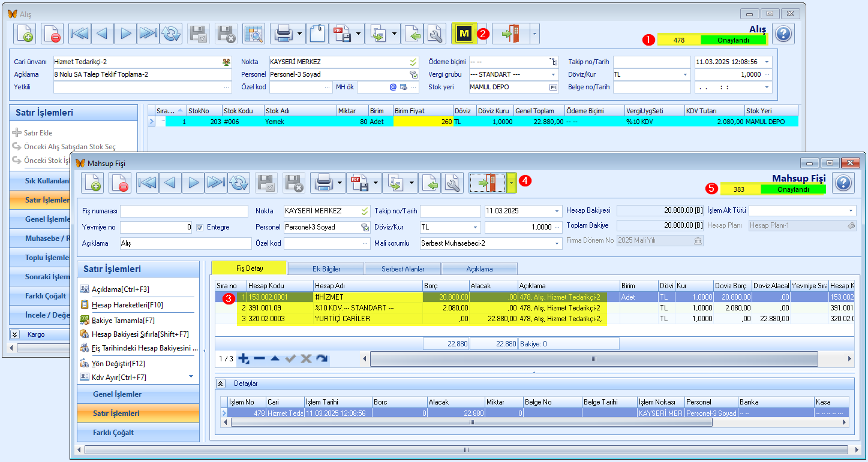Toggle the Entegre checkbox
868x462 pixels.
tap(200, 227)
